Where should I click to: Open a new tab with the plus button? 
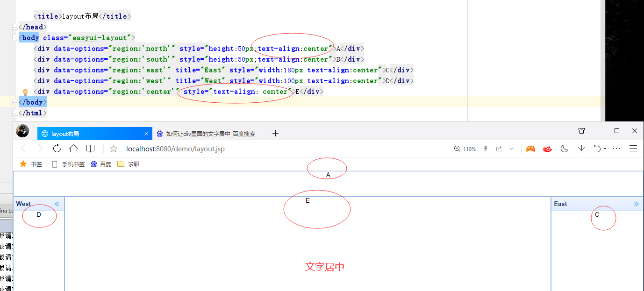pos(275,134)
